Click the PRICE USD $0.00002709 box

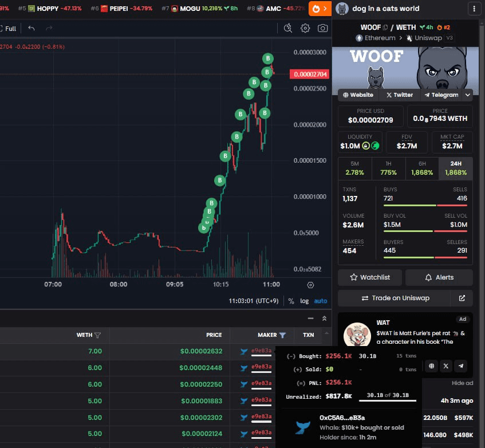click(370, 116)
